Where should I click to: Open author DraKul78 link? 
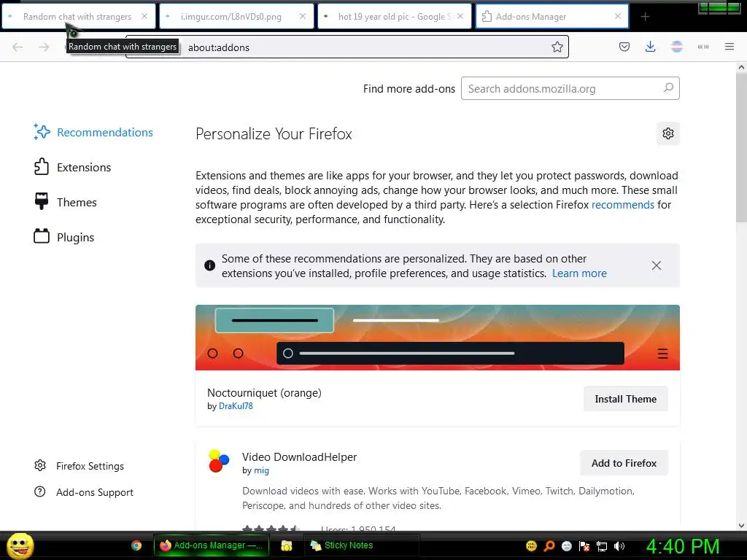236,406
